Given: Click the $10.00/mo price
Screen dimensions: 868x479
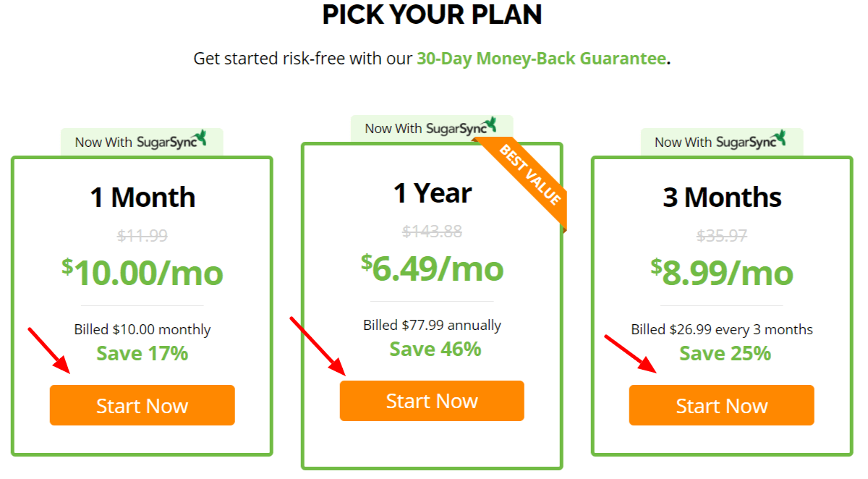Looking at the screenshot, I should click(142, 272).
